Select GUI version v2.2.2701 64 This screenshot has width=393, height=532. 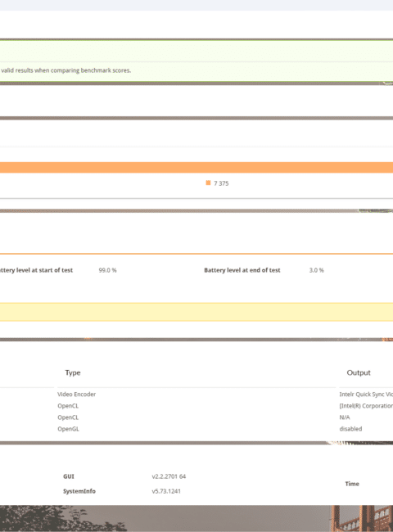coord(169,476)
